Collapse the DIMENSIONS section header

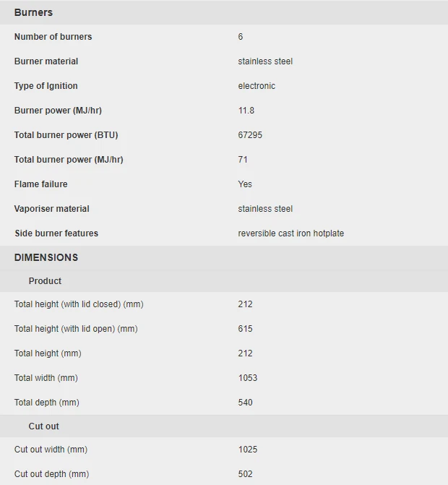point(46,257)
